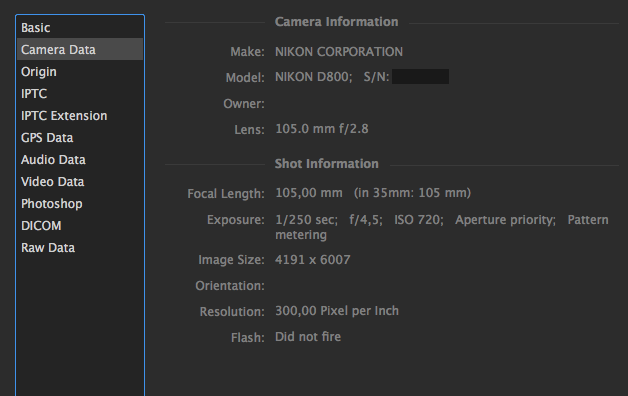Open the Photoshop metadata section
Image resolution: width=628 pixels, height=396 pixels.
tap(80, 204)
